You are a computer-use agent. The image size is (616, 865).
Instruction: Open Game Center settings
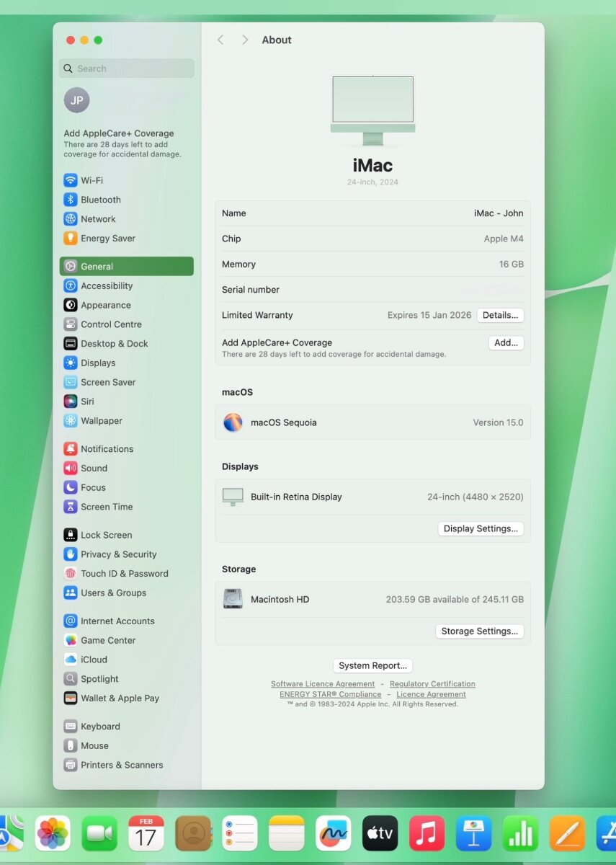coord(126,640)
